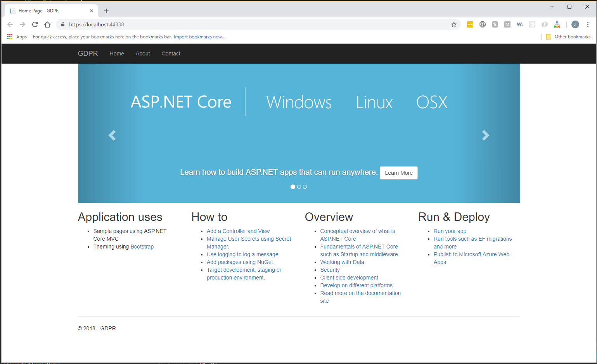This screenshot has height=364, width=597.
Task: Open a new browser tab
Action: point(106,11)
